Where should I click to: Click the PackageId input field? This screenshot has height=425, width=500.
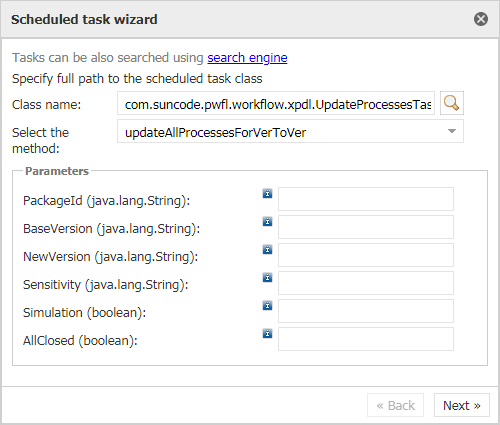click(366, 199)
